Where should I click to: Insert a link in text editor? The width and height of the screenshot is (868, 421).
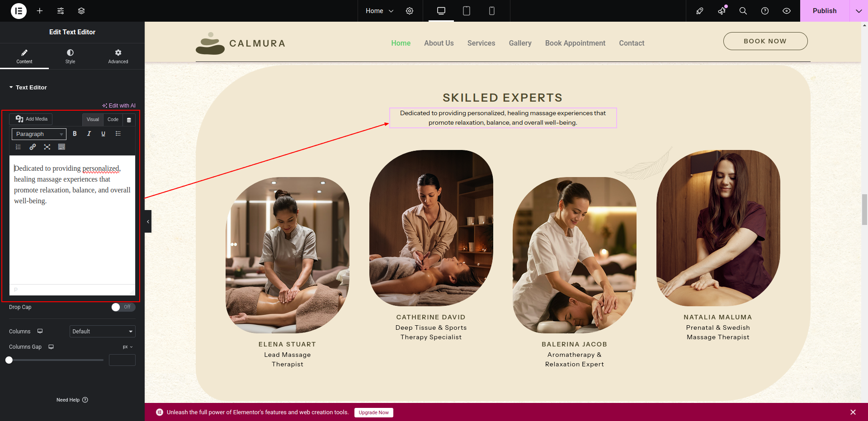click(x=33, y=147)
